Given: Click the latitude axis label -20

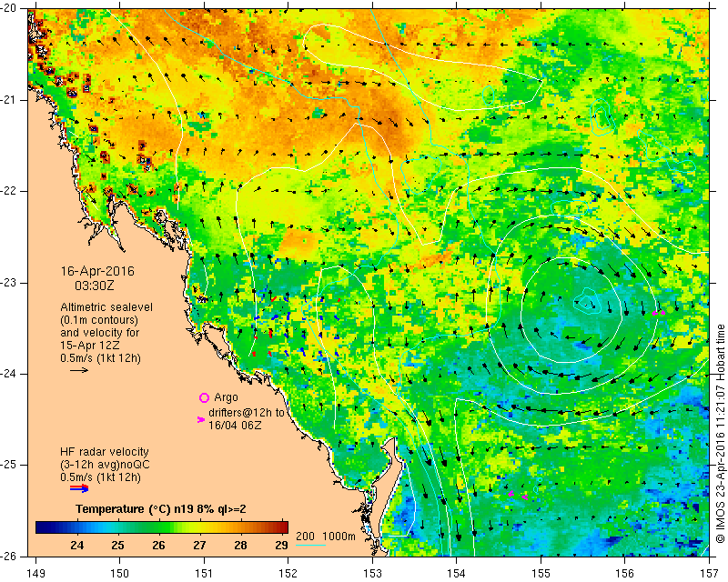Looking at the screenshot, I should 9,9.
